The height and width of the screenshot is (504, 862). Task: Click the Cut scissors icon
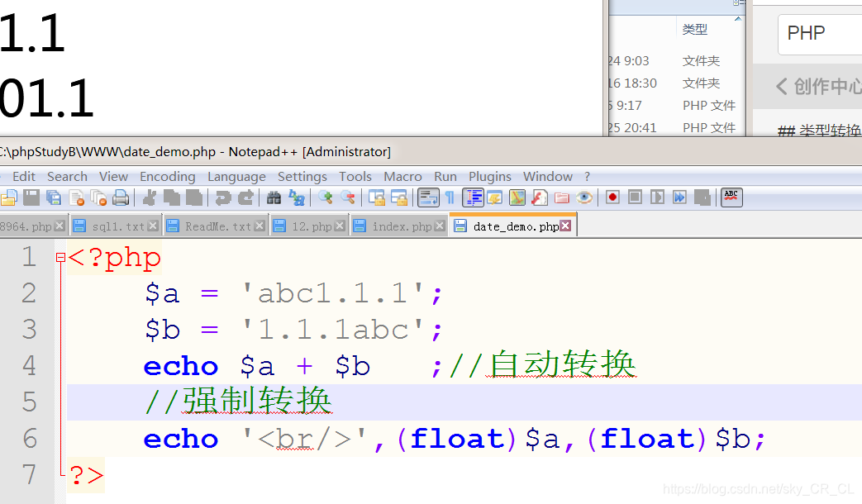(149, 197)
